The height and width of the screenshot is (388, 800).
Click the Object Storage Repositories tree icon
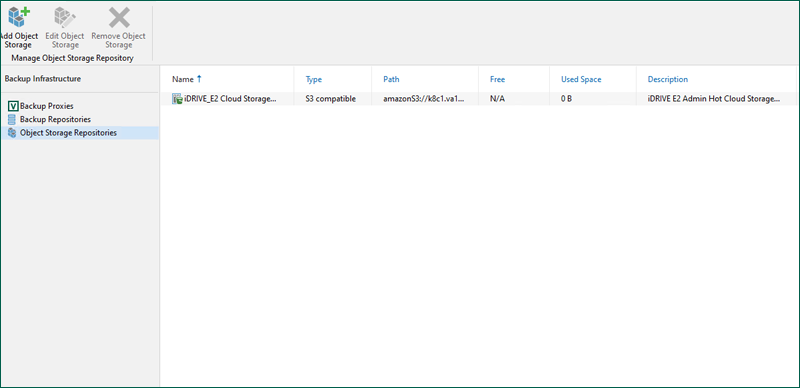tap(12, 133)
